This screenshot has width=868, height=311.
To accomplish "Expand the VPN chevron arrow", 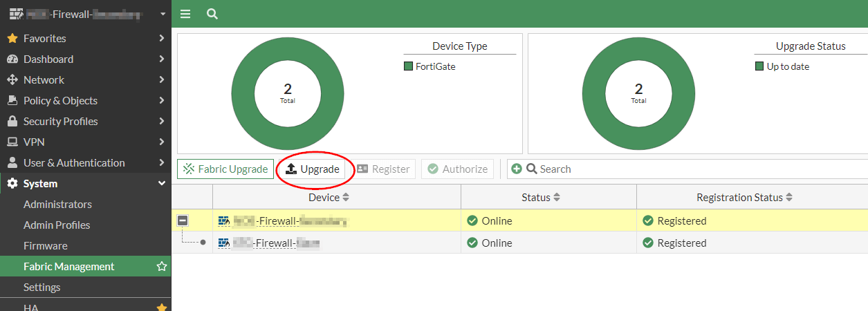I will click(161, 142).
